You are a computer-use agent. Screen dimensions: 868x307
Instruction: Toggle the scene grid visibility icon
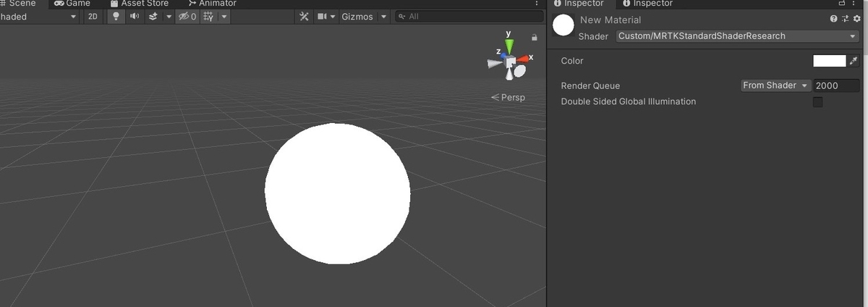(208, 17)
